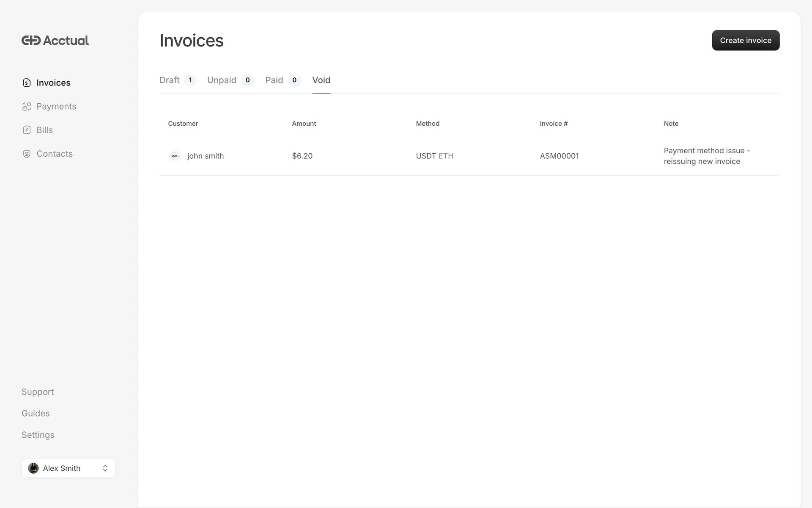Screen dimensions: 812x508
Task: Click the Acctual logo
Action: [x=55, y=41]
